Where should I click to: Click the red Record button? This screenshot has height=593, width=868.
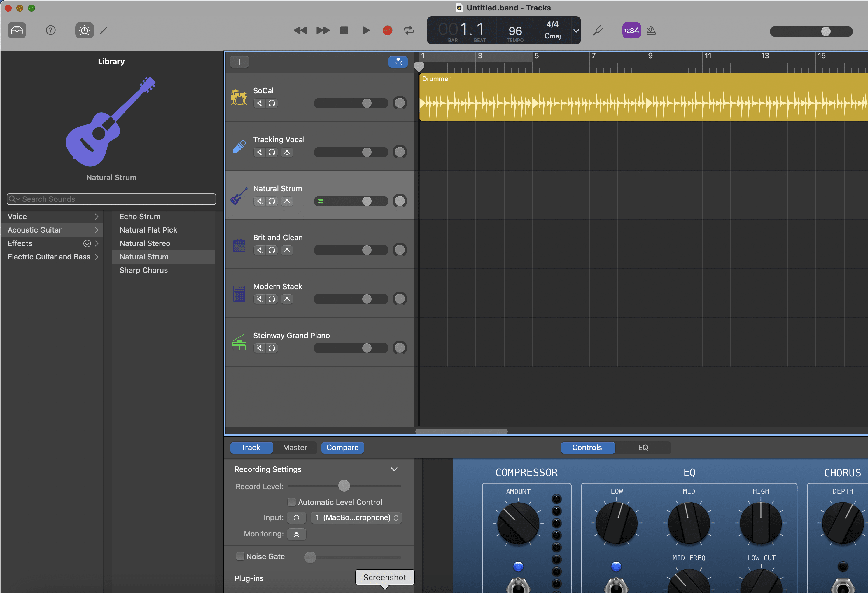click(x=387, y=30)
